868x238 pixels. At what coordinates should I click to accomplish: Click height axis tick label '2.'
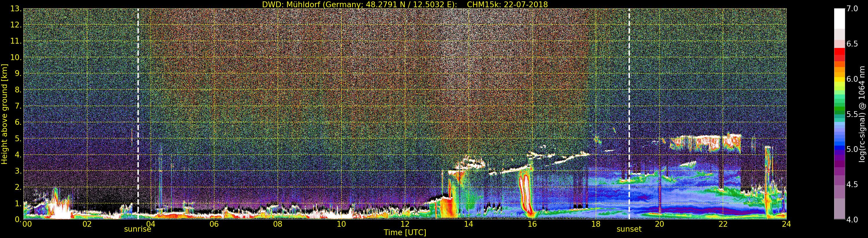[x=18, y=187]
